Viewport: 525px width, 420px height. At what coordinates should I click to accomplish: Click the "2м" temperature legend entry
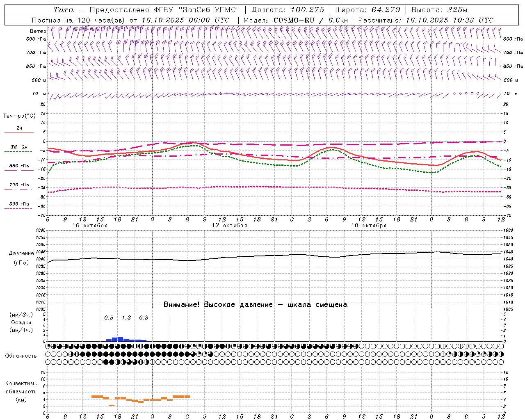19,128
